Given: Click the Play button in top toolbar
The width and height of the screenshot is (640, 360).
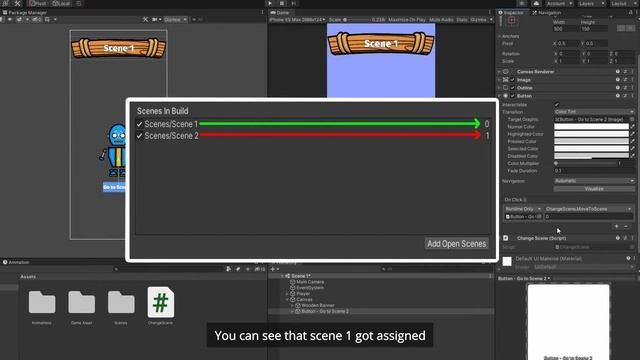Looking at the screenshot, I should coord(270,3).
